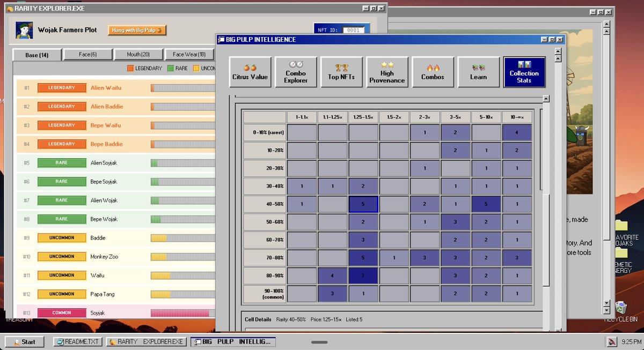
Task: Open the Combo Explorer tab
Action: [296, 72]
